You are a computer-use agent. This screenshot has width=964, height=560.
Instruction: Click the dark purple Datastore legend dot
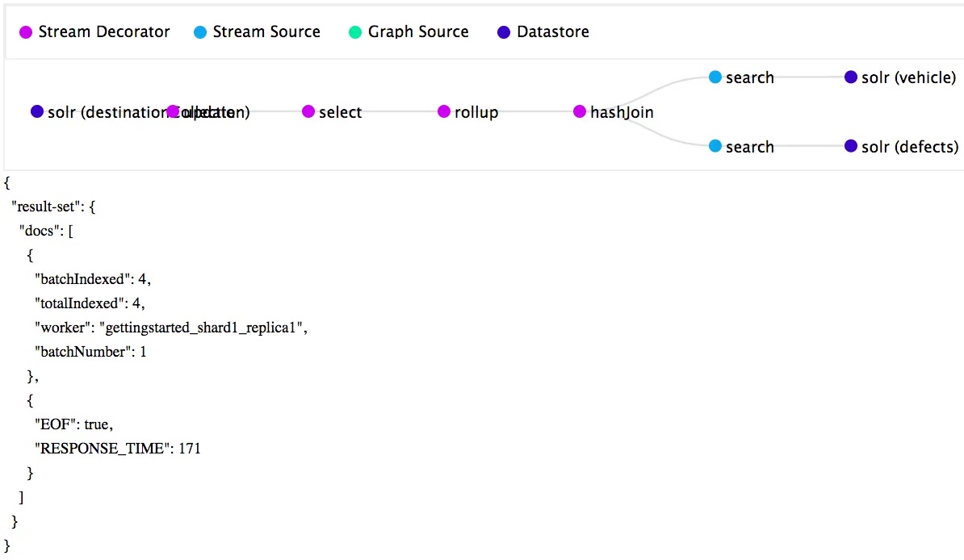[x=504, y=32]
